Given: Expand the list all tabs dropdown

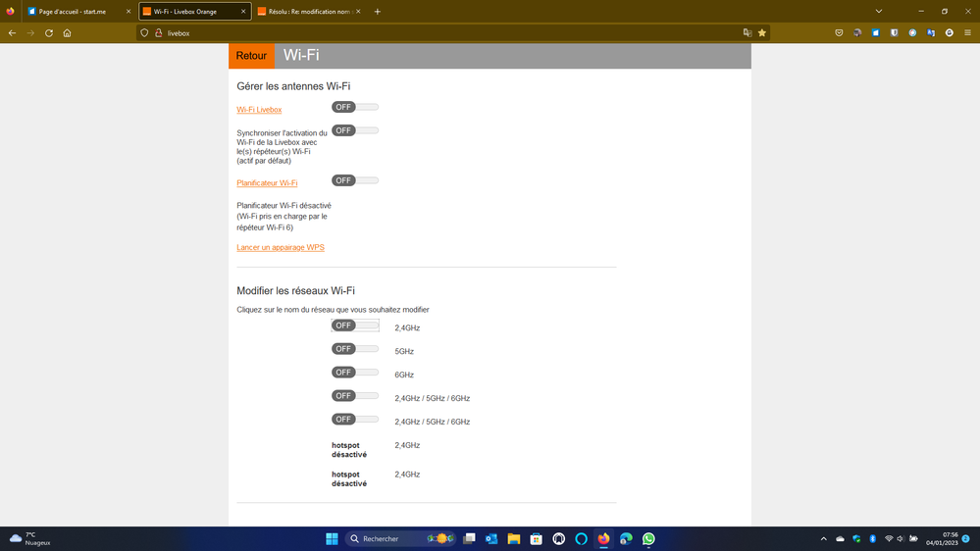Looking at the screenshot, I should point(878,12).
